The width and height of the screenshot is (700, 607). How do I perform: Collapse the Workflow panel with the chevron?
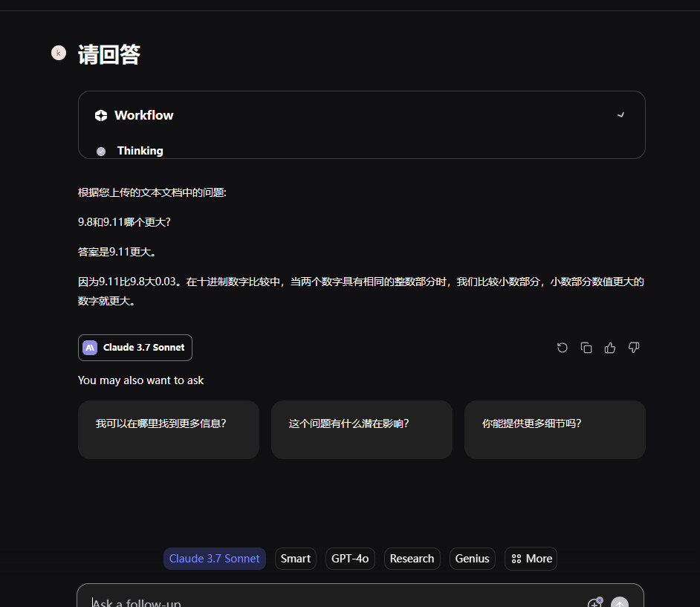point(621,115)
